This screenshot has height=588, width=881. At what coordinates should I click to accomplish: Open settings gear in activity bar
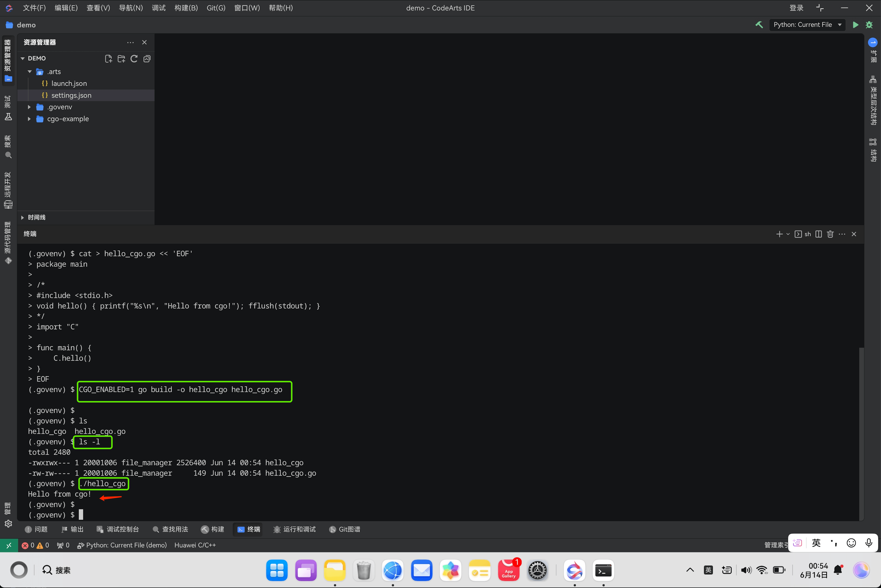pyautogui.click(x=8, y=524)
